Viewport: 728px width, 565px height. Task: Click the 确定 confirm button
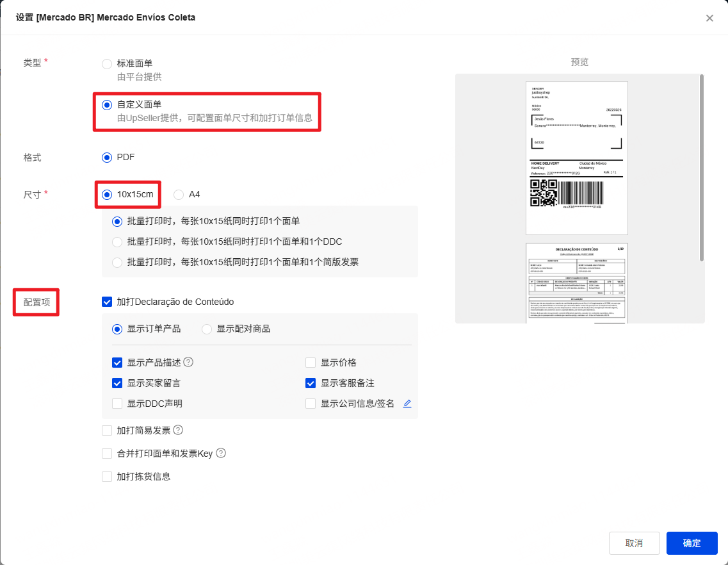(692, 543)
